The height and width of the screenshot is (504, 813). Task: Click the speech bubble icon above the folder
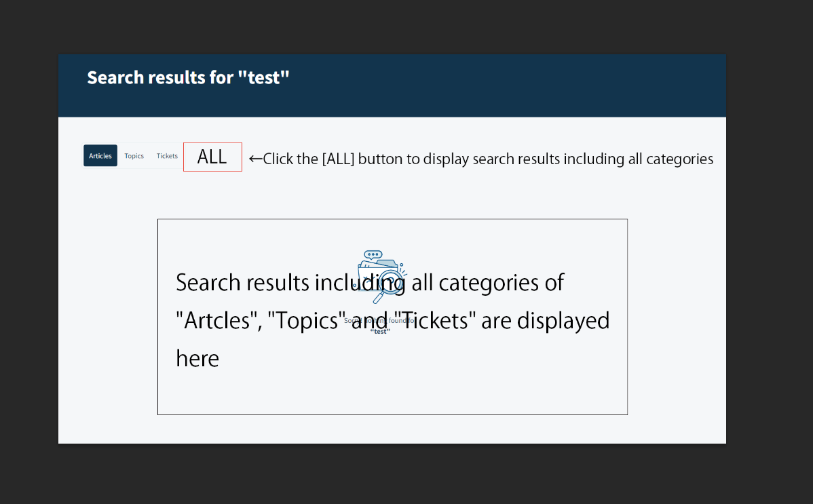coord(373,254)
